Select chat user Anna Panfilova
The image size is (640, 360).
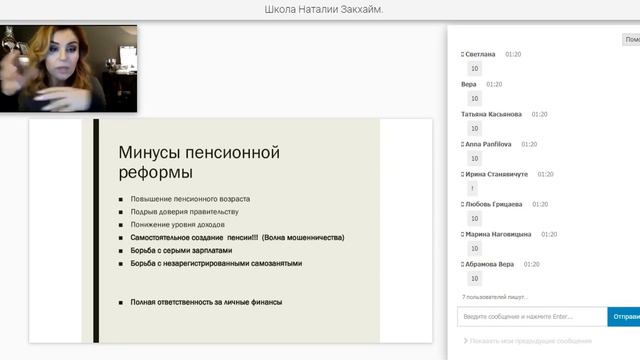(488, 144)
